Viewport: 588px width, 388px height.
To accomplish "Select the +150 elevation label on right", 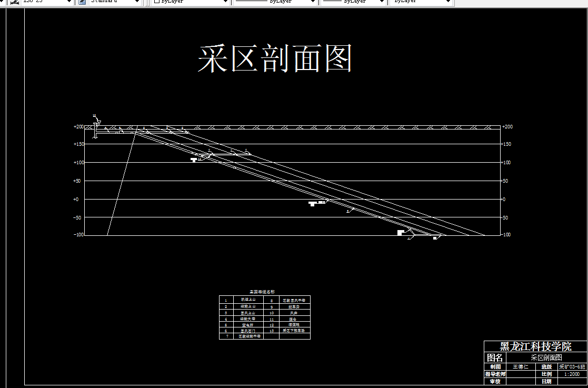I will pyautogui.click(x=506, y=144).
